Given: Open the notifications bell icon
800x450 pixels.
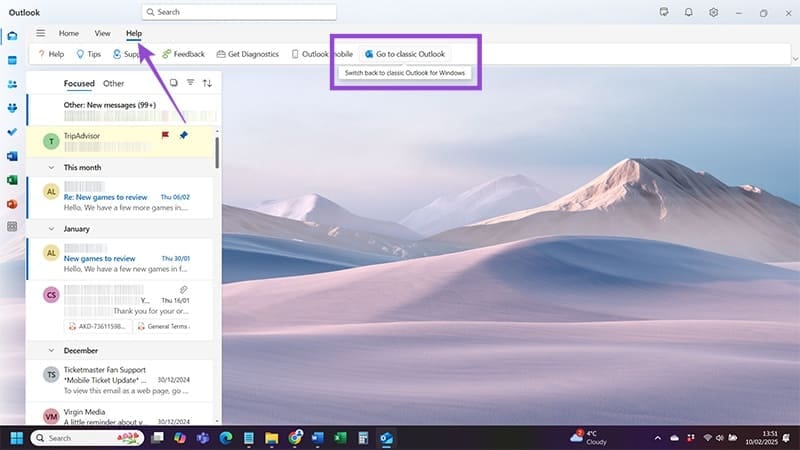Looking at the screenshot, I should point(688,12).
